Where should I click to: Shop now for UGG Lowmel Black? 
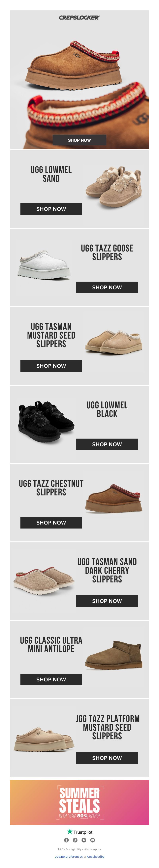click(107, 444)
